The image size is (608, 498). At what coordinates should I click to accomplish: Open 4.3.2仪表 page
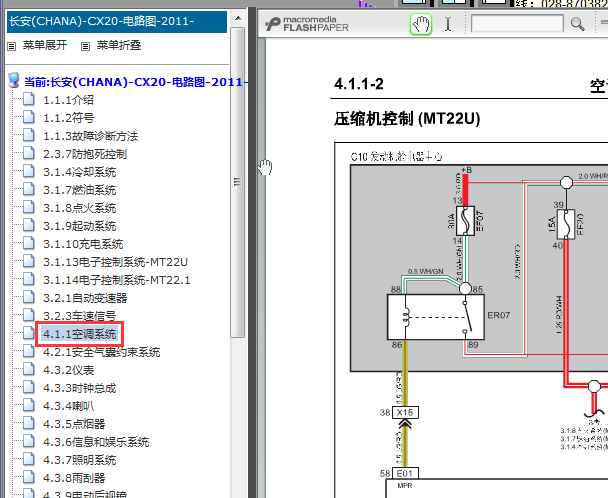pos(68,370)
